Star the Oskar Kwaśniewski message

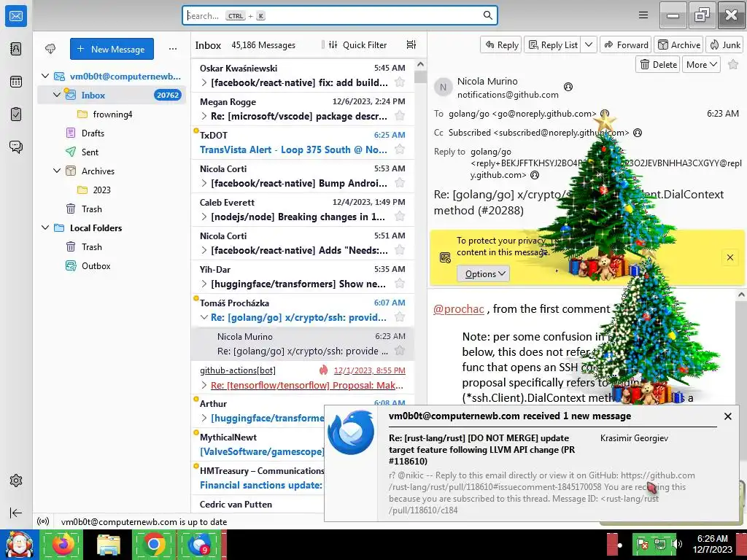[x=400, y=82]
